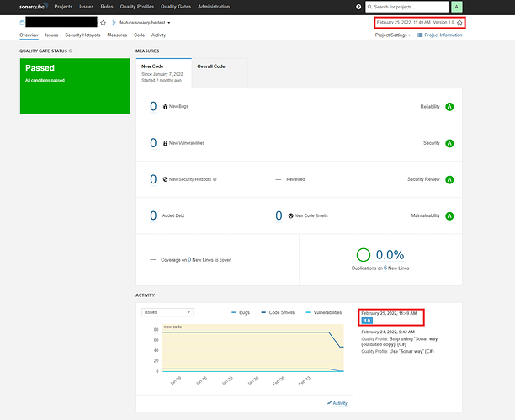Click the New Code Smells count 0
This screenshot has width=515, height=420.
click(x=279, y=216)
